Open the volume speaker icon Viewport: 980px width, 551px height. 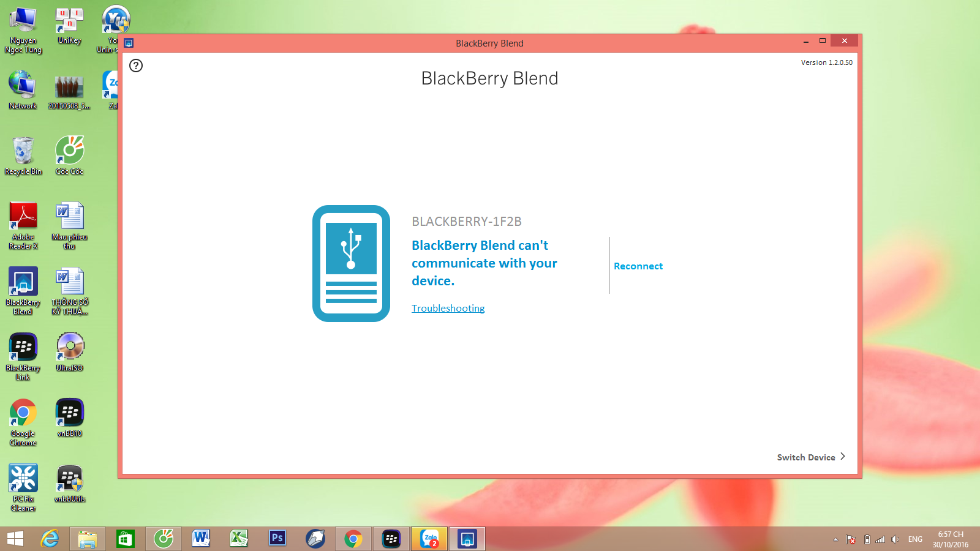[x=895, y=539]
